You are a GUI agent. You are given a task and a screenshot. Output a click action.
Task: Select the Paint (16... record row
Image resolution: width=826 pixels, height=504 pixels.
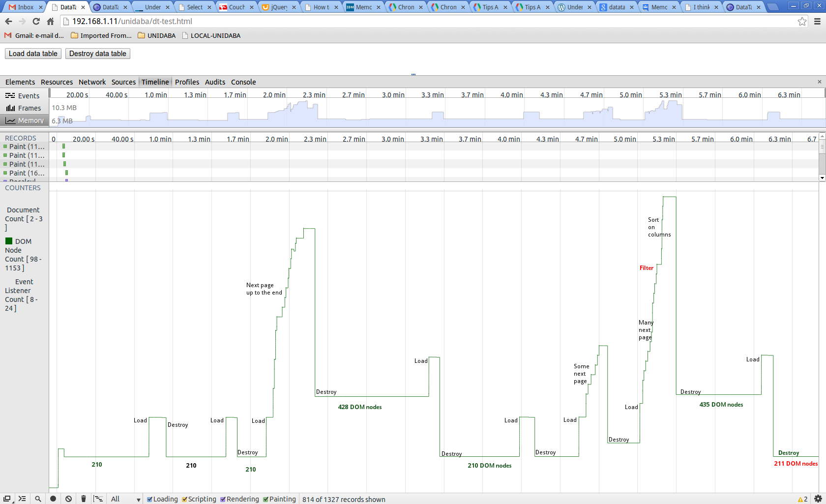coord(25,173)
